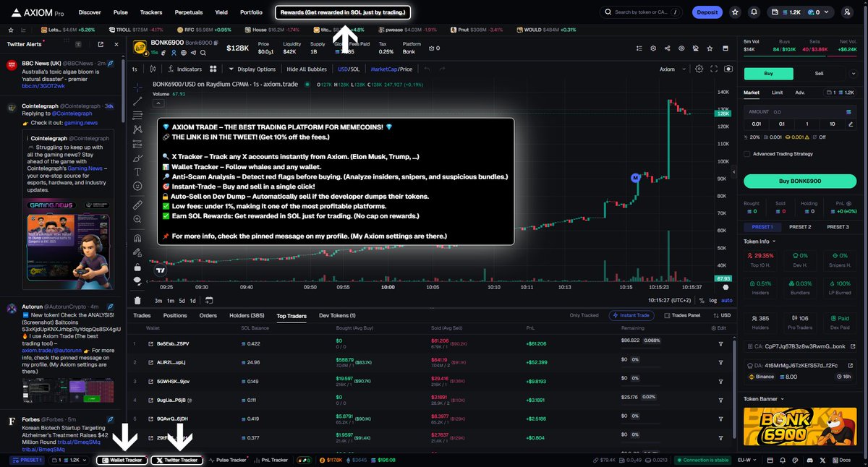
Task: Open the notifications bell in the top bar
Action: tap(754, 12)
